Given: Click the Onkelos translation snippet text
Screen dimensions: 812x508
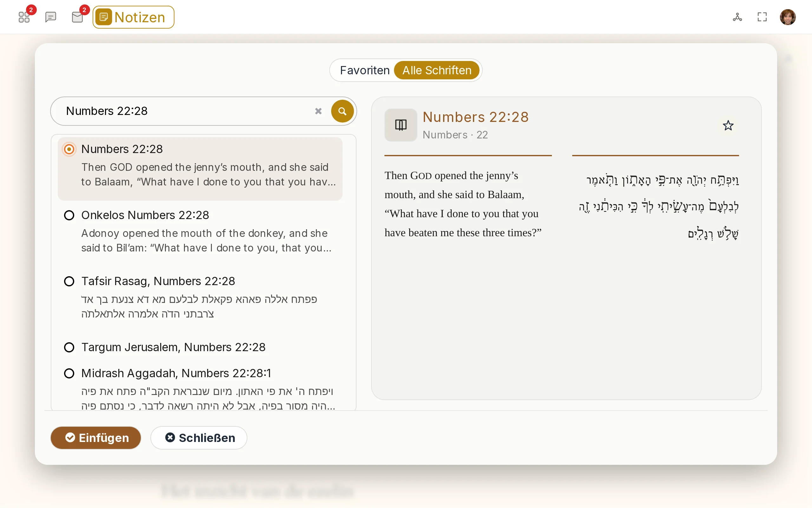Looking at the screenshot, I should (x=206, y=241).
